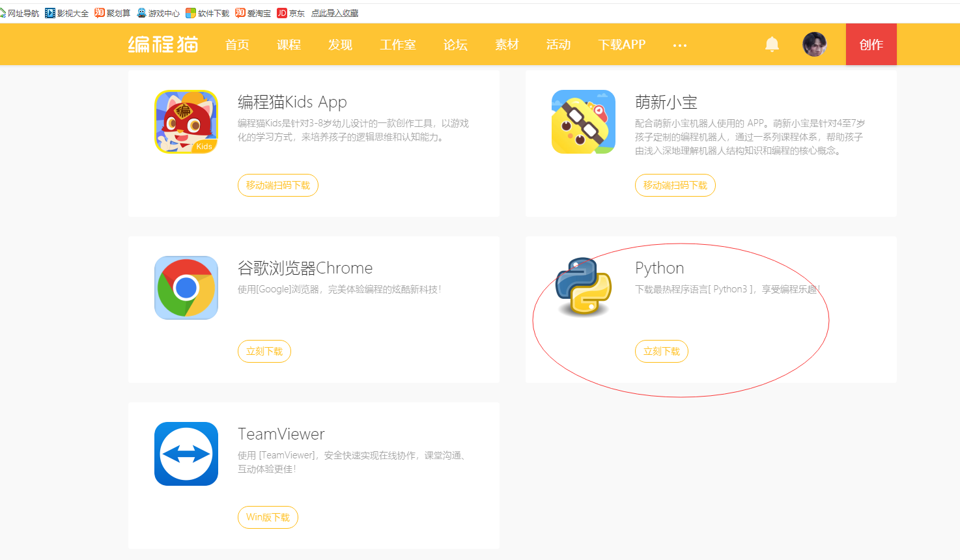Click the 编程猫Kids App title
This screenshot has width=960, height=560.
pos(292,102)
